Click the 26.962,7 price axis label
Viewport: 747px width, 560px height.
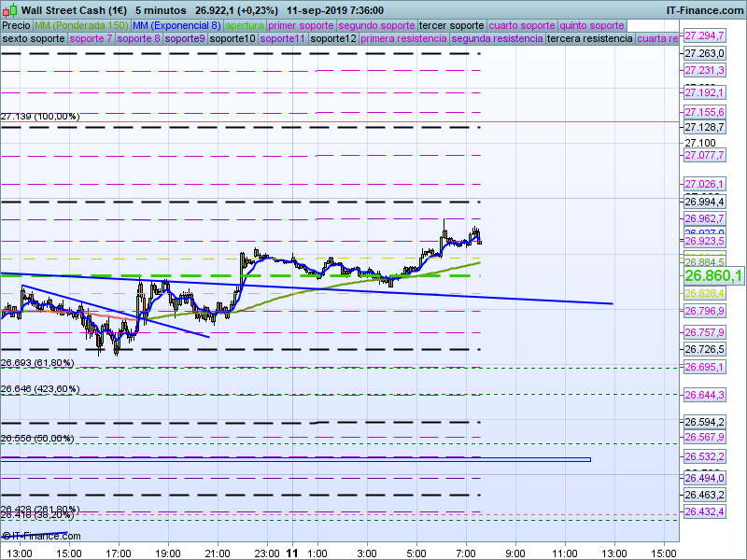(x=705, y=219)
